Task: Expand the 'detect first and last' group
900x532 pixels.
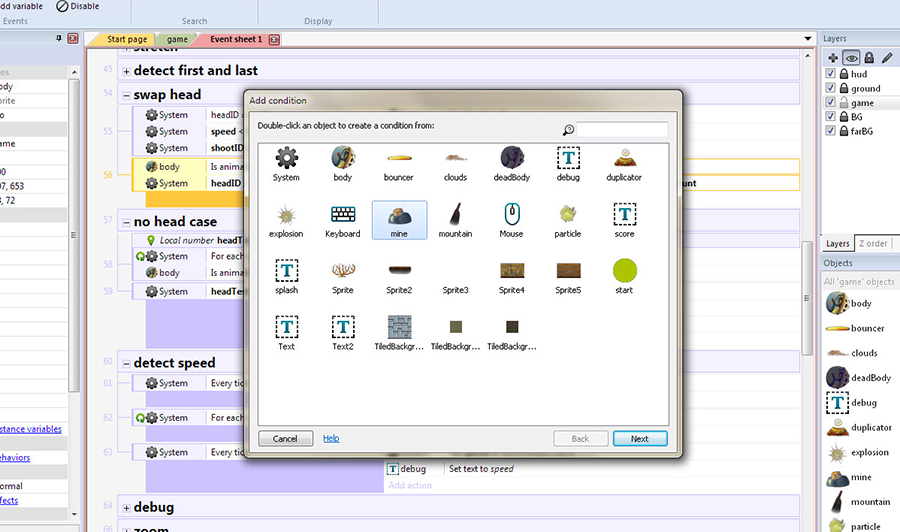Action: coord(126,71)
